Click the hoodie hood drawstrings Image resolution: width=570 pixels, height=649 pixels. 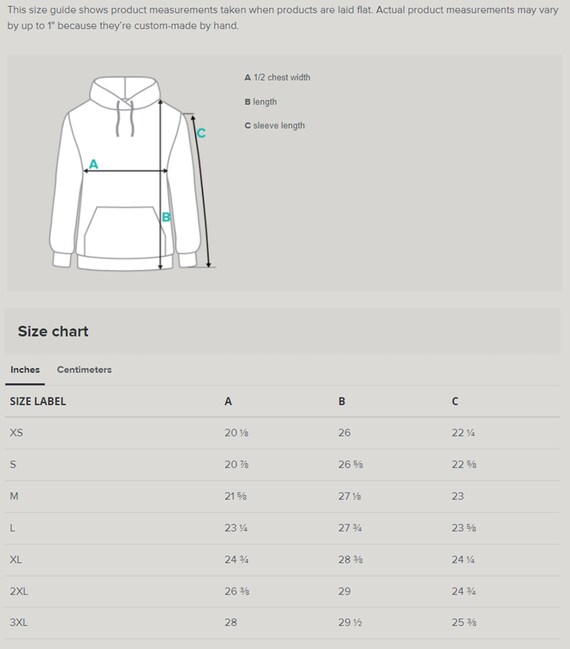tap(125, 118)
